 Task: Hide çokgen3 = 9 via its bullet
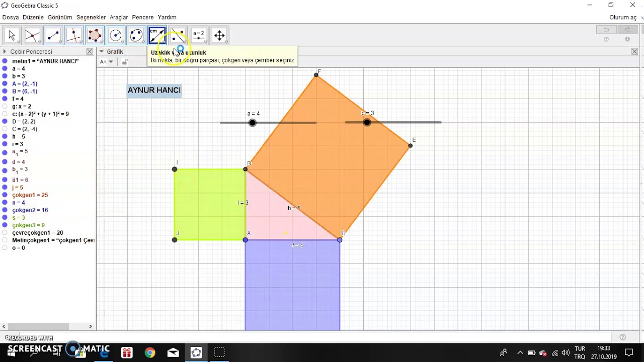point(5,225)
